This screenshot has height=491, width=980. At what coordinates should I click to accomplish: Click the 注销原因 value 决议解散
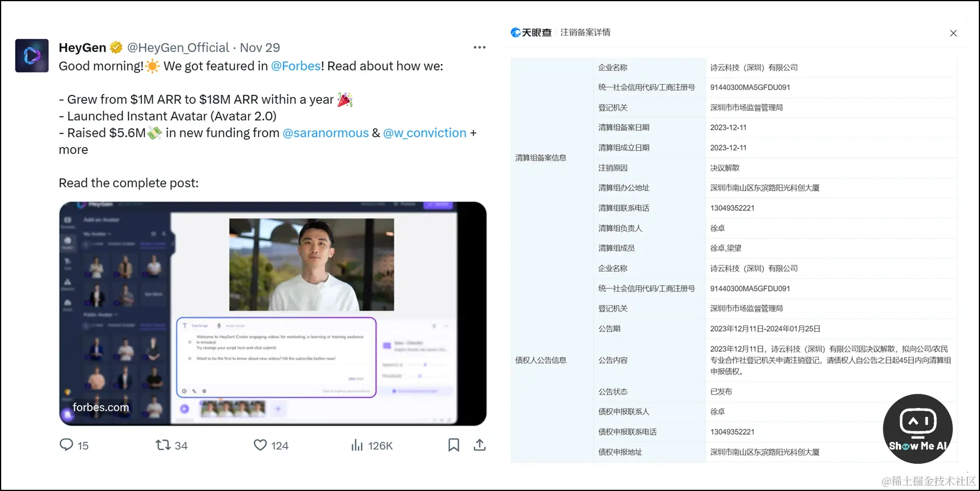point(725,168)
